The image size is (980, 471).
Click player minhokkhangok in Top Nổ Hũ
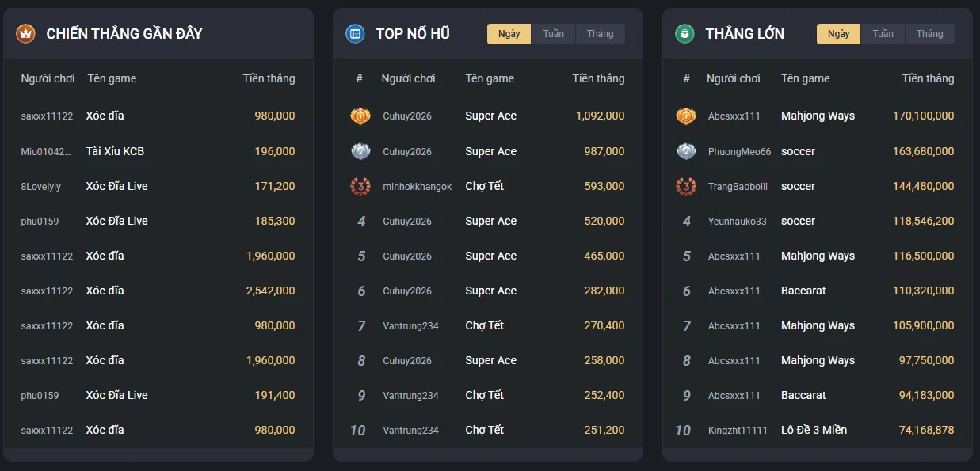417,187
